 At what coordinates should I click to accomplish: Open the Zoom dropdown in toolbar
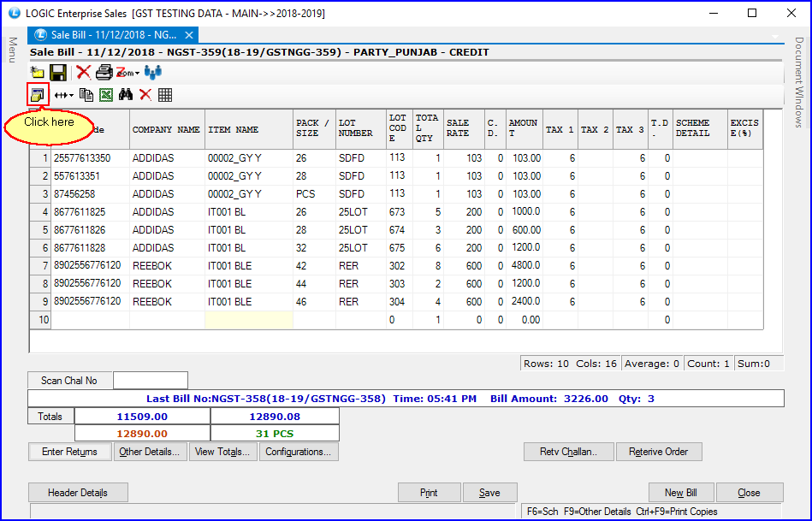pyautogui.click(x=127, y=73)
